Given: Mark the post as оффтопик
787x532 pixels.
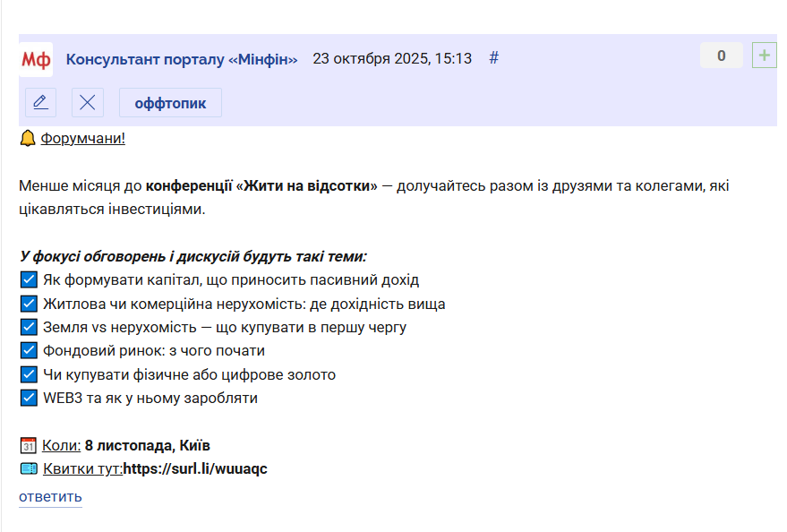Looking at the screenshot, I should (170, 103).
